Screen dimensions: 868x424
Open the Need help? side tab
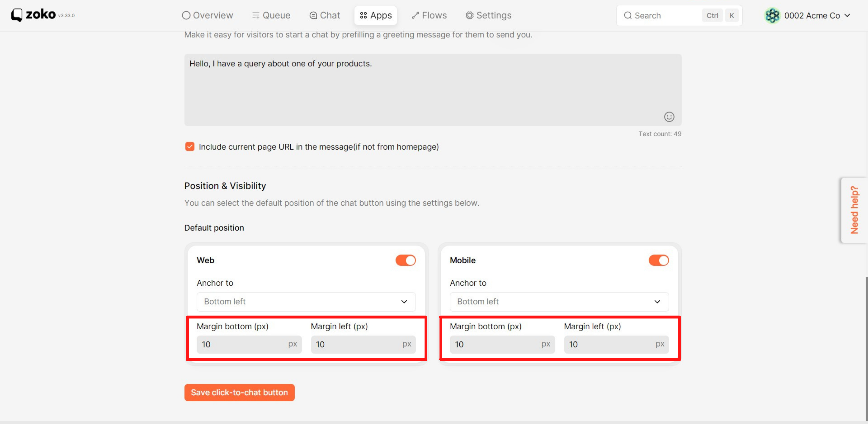tap(854, 210)
